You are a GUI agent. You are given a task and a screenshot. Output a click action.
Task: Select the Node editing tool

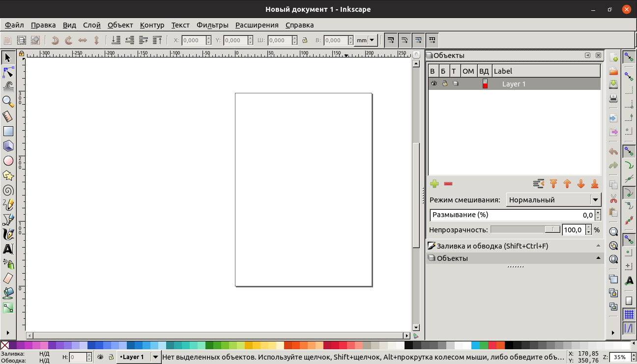click(7, 72)
